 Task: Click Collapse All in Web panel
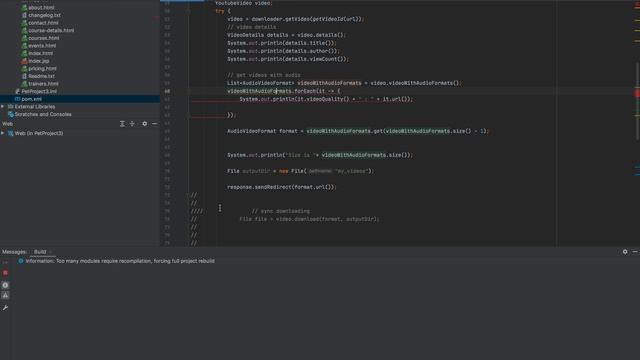tap(132, 124)
